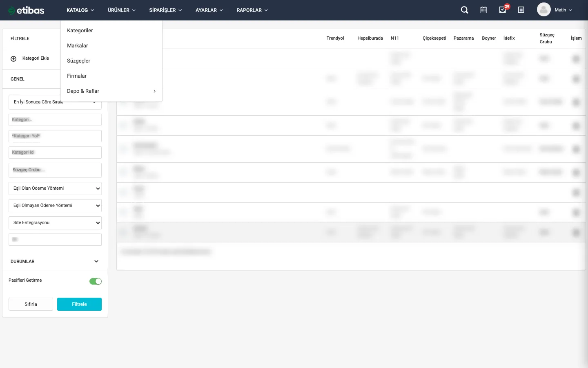Select Kategoriler from Katalog menu
The width and height of the screenshot is (588, 368).
(x=80, y=31)
